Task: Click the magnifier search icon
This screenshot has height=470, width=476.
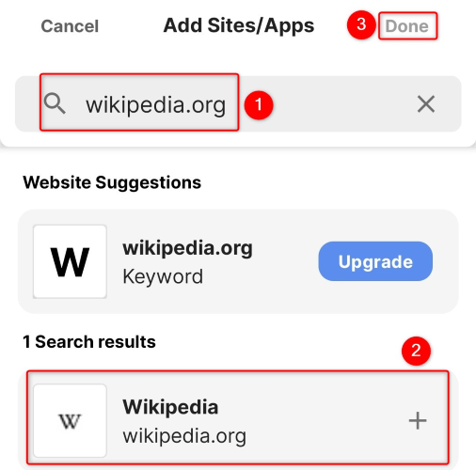Action: (x=55, y=103)
